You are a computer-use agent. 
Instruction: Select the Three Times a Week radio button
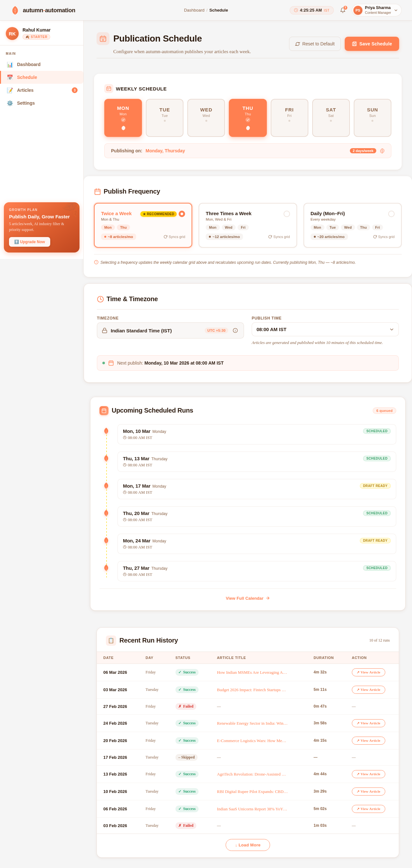pos(287,214)
